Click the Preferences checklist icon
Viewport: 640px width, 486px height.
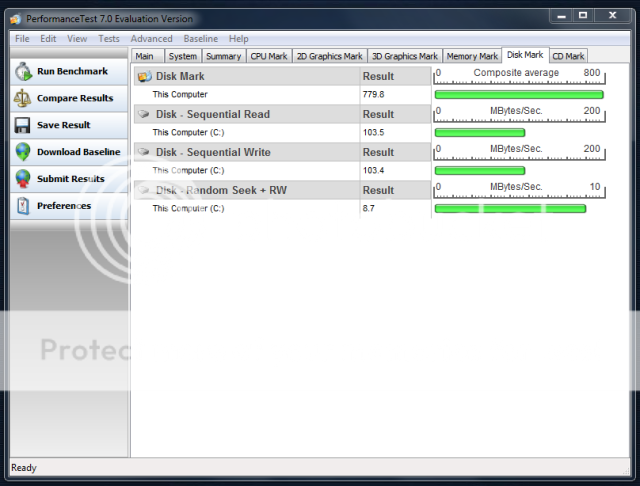click(x=22, y=206)
